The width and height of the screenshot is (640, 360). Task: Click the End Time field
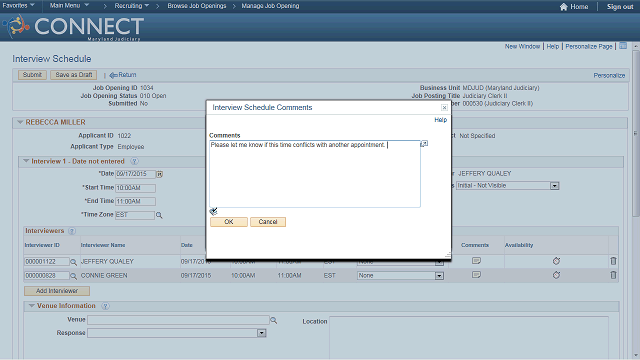click(x=135, y=201)
